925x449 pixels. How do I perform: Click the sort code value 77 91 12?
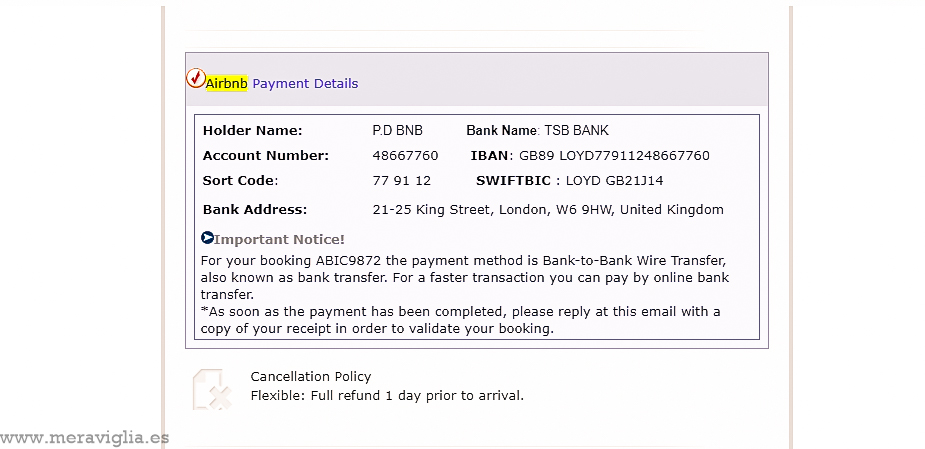point(401,180)
